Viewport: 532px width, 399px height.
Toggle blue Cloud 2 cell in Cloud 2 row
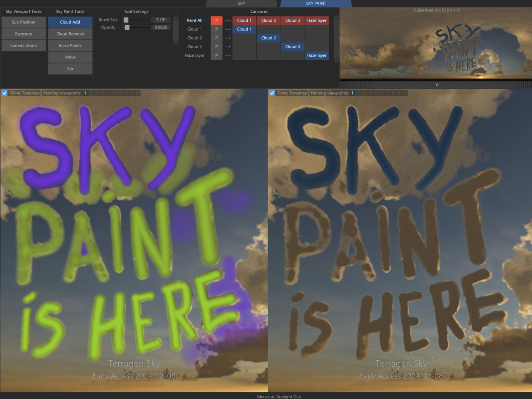click(x=268, y=38)
